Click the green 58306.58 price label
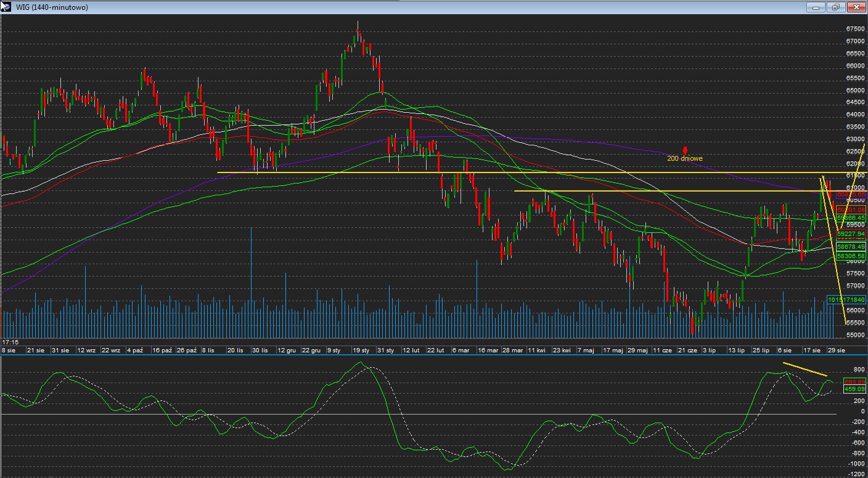868x478 pixels. (851, 256)
